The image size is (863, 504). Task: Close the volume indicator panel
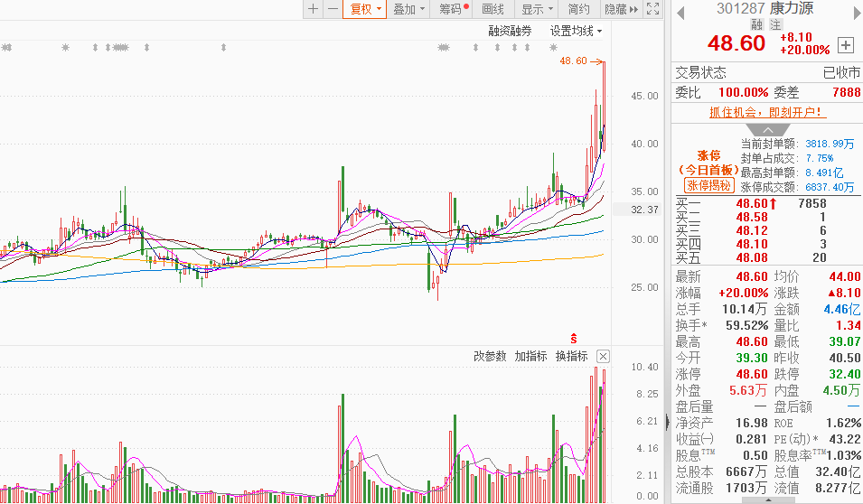[x=604, y=357]
